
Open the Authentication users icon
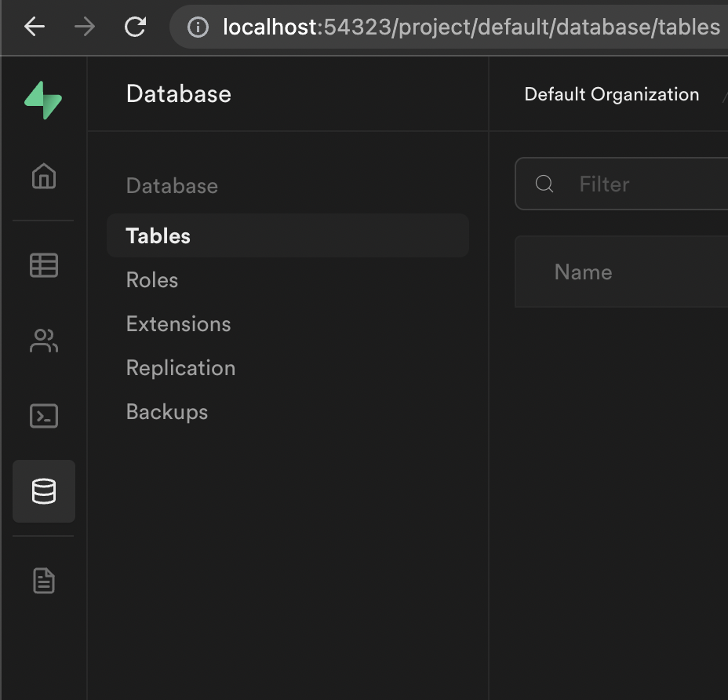(43, 341)
